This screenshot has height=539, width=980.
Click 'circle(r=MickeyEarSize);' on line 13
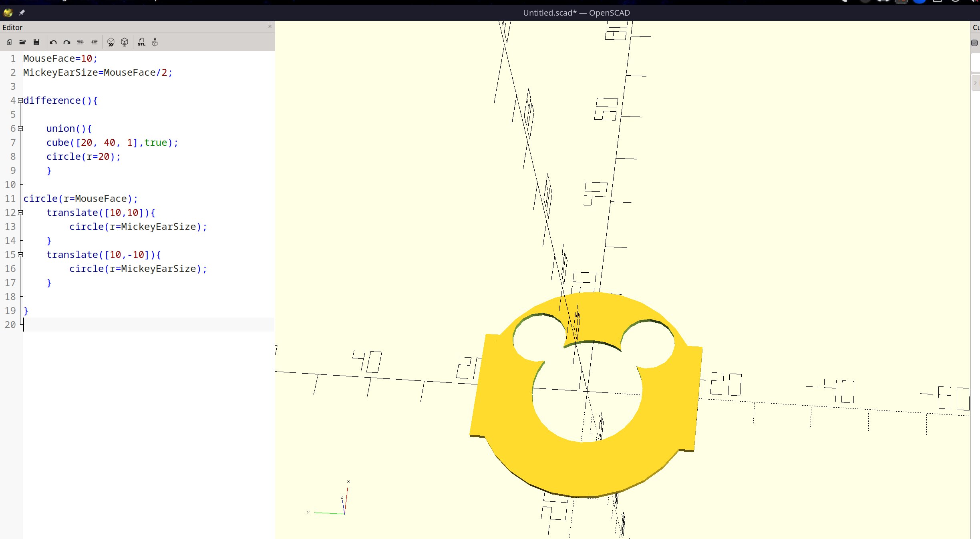click(138, 227)
